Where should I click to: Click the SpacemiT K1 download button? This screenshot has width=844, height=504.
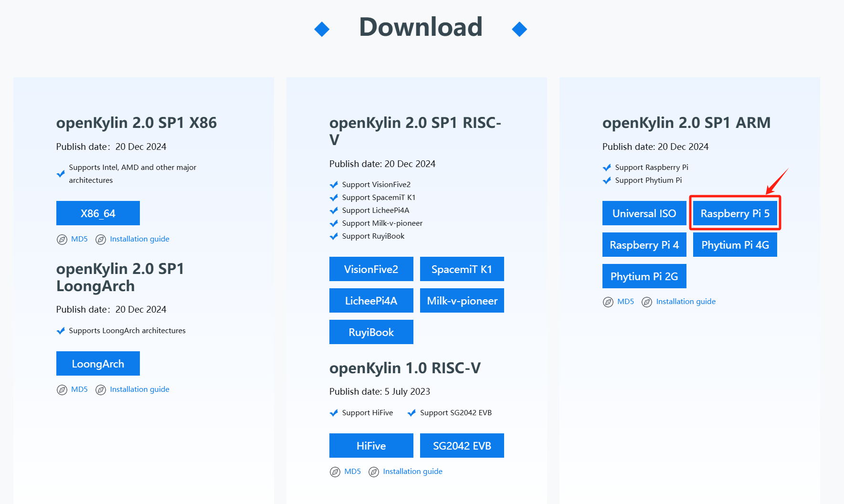[462, 269]
